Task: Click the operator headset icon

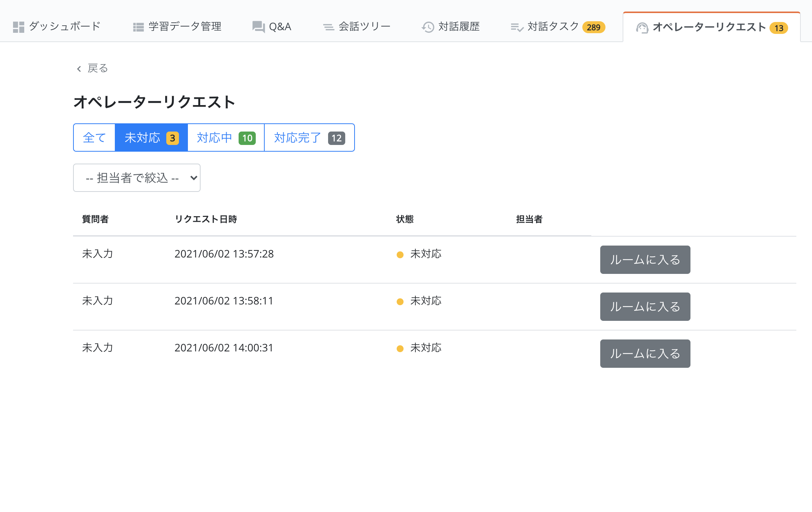Action: pyautogui.click(x=642, y=28)
